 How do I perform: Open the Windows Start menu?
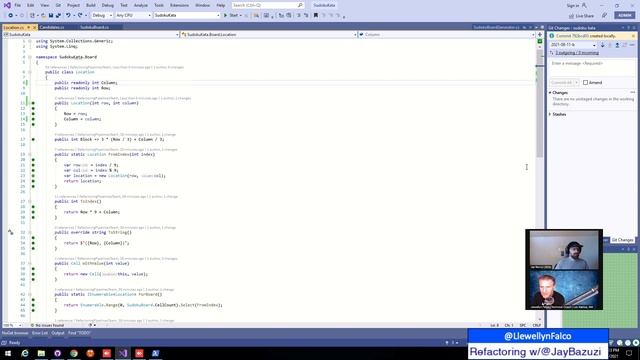pos(8,353)
